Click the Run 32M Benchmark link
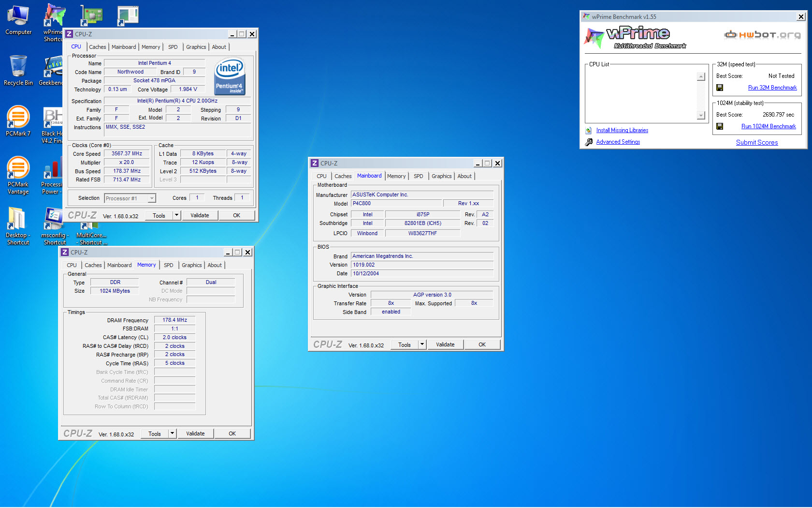The width and height of the screenshot is (812, 508). tap(772, 88)
